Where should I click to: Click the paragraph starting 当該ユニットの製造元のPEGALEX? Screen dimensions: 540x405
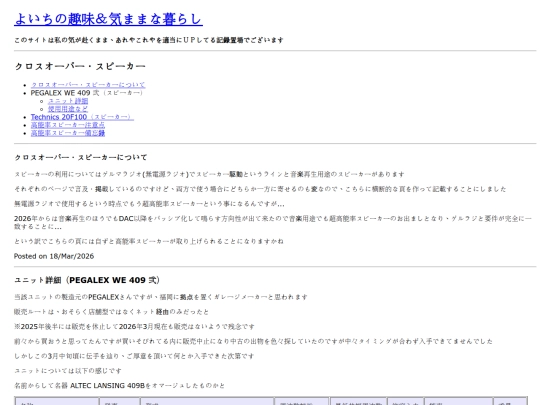[161, 297]
